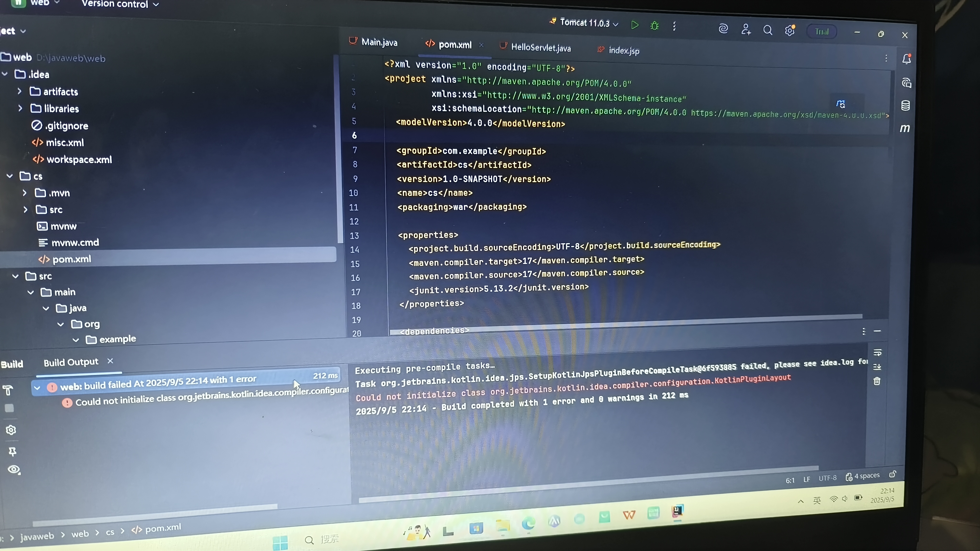980x551 pixels.
Task: Expand the artifacts folder
Action: (20, 91)
